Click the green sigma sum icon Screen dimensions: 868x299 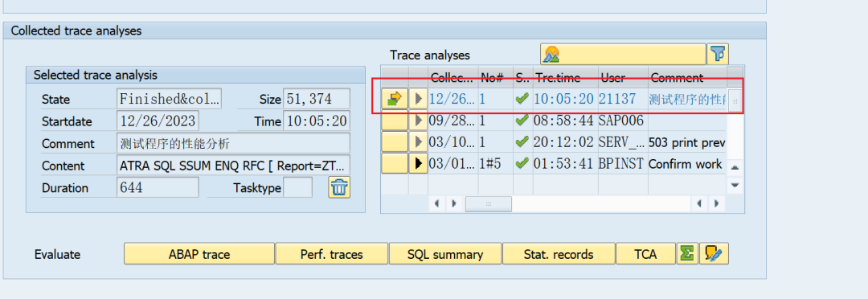point(687,254)
